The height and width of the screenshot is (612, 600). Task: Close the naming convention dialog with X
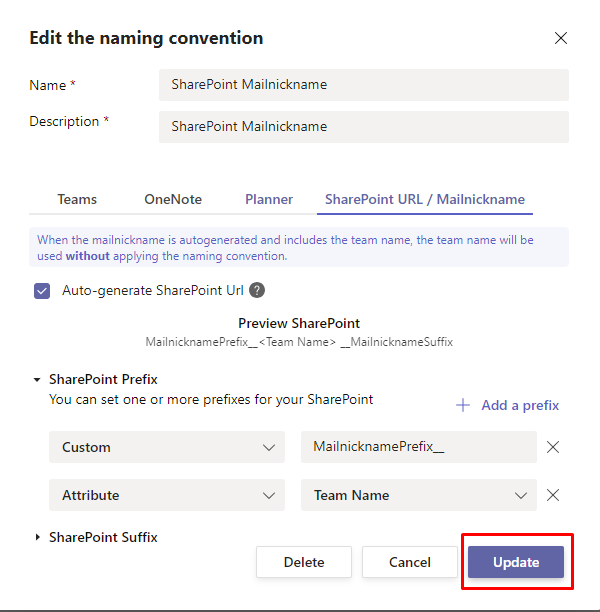tap(561, 38)
